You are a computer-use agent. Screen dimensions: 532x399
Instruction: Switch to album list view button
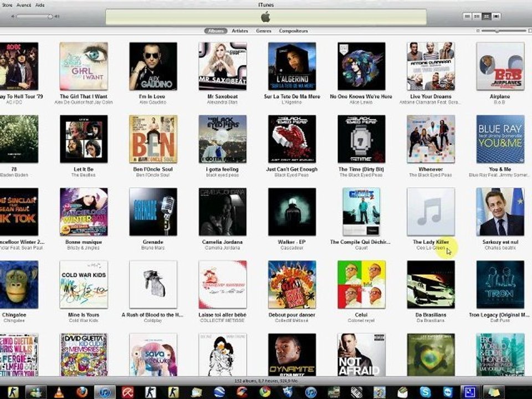(x=477, y=16)
